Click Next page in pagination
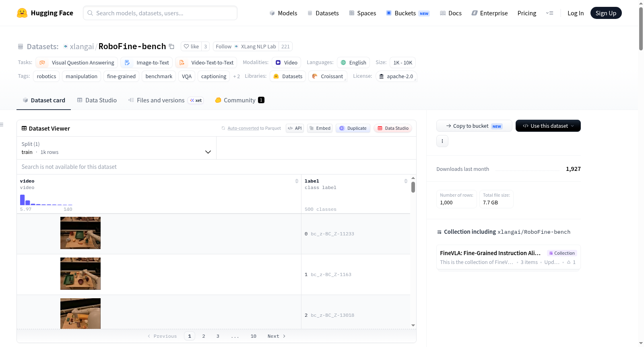644x347 pixels. click(x=277, y=336)
